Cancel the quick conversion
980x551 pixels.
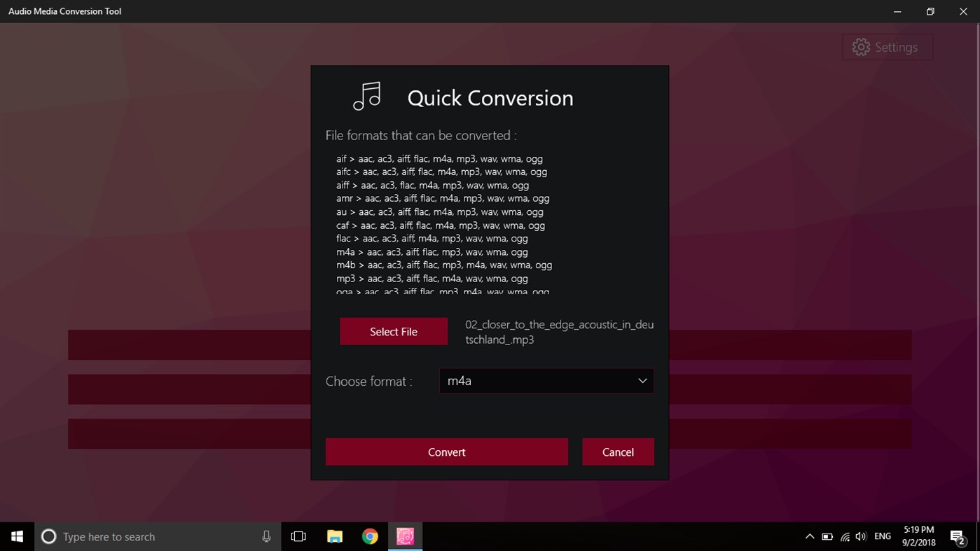point(618,452)
